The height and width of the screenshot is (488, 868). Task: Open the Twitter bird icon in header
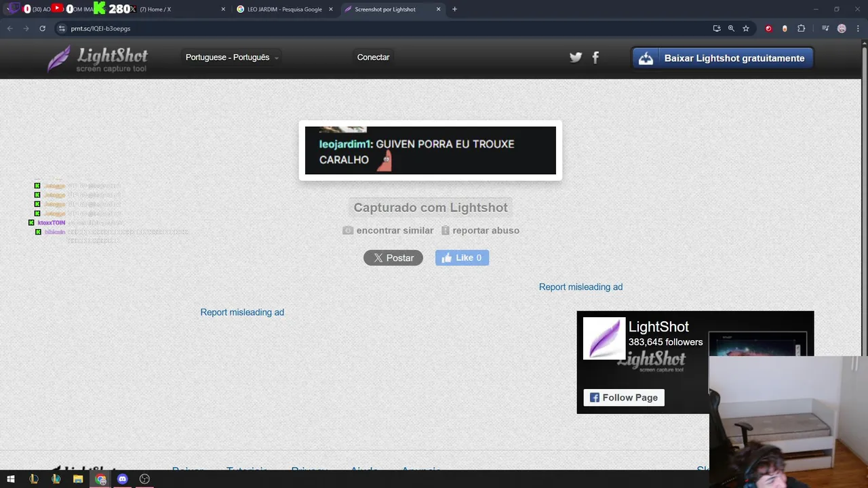pyautogui.click(x=576, y=58)
